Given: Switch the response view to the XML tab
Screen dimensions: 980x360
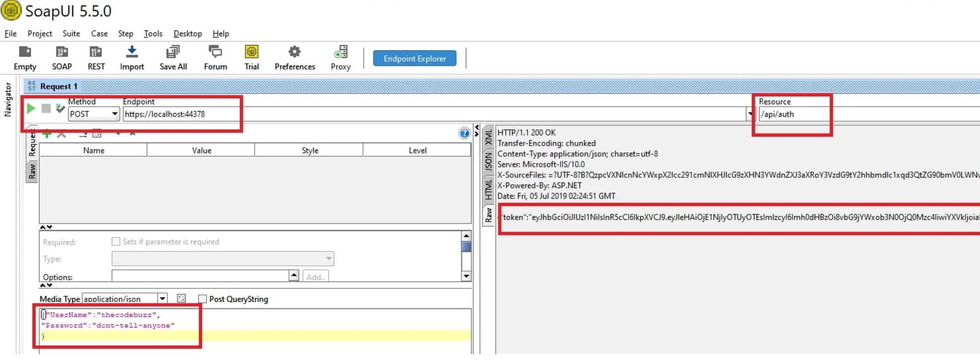Looking at the screenshot, I should pos(488,138).
